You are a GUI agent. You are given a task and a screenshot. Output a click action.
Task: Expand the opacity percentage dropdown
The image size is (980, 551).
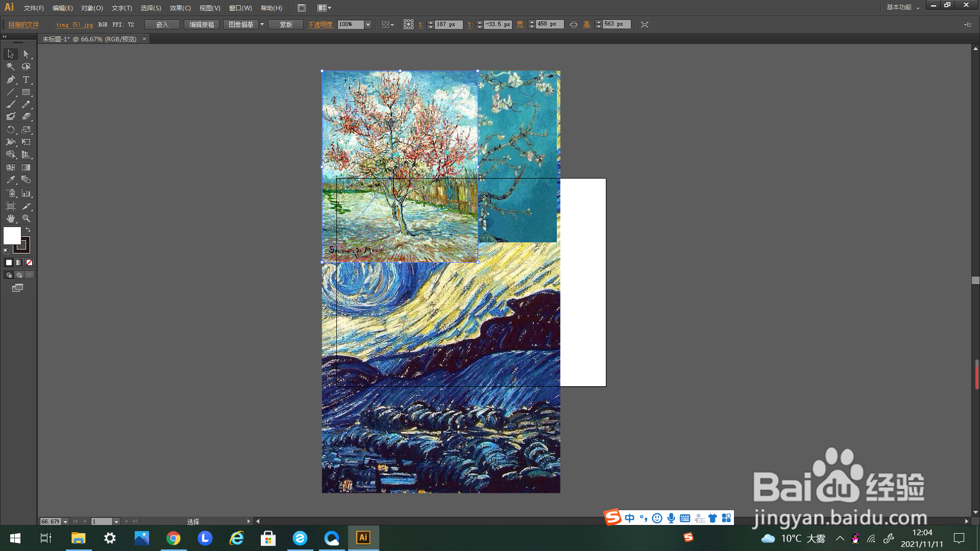pos(368,24)
